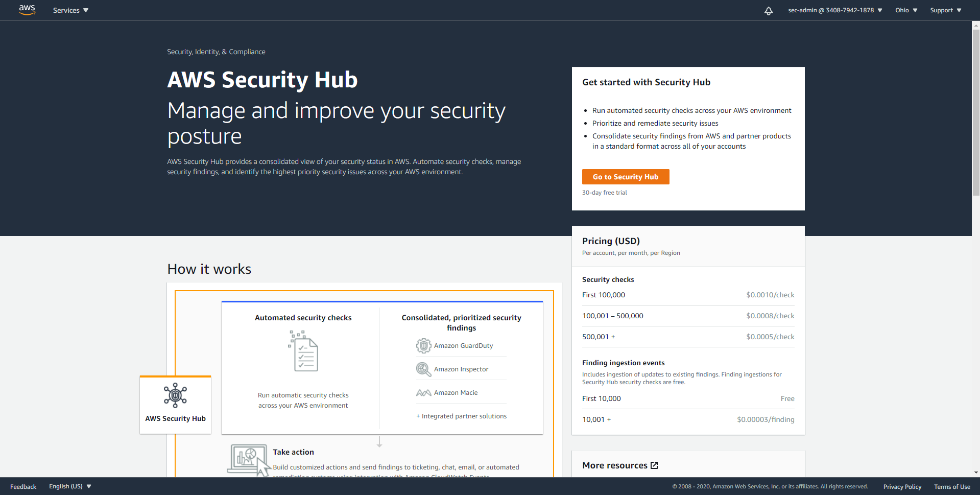Open the Terms of Use link
The image size is (980, 495).
tap(952, 487)
